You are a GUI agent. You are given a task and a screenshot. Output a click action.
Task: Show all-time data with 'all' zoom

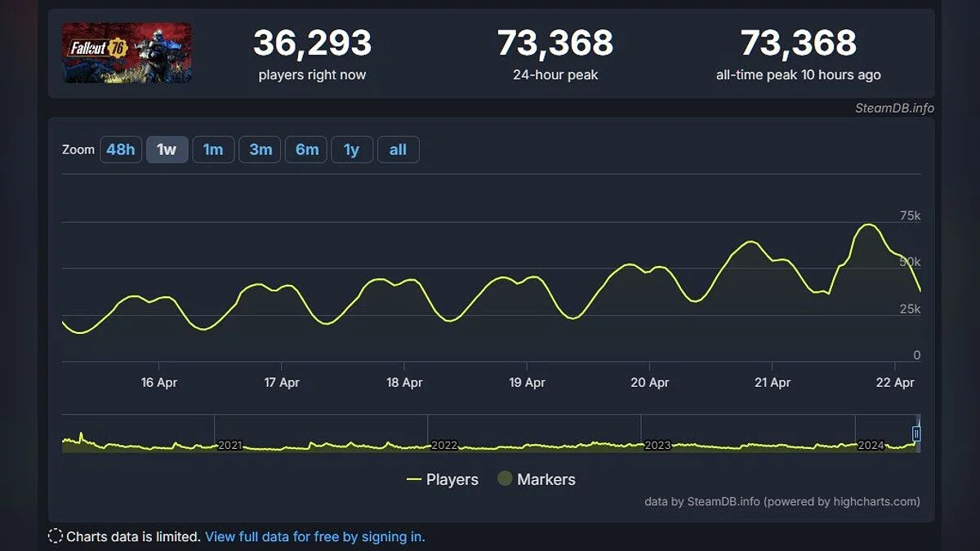pos(398,149)
